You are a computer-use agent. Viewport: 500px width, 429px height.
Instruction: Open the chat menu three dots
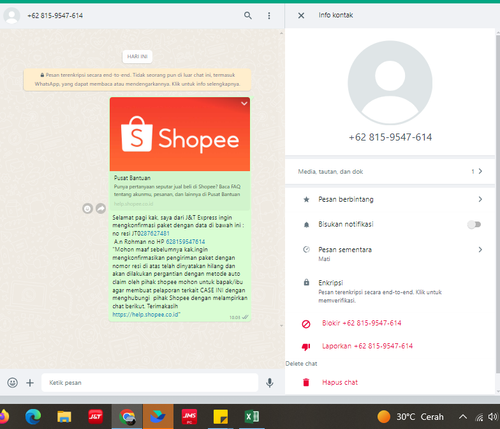click(269, 16)
